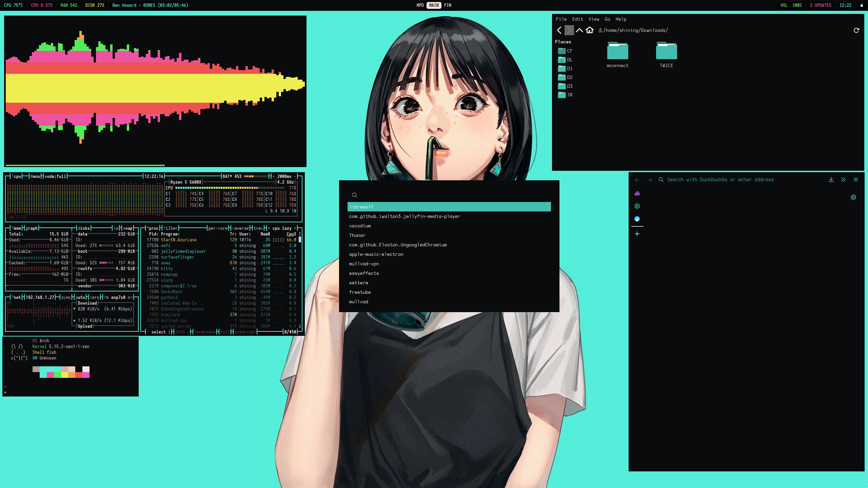The image size is (868, 488).
Task: Increase btop update interval with plus
Action: tap(274, 176)
